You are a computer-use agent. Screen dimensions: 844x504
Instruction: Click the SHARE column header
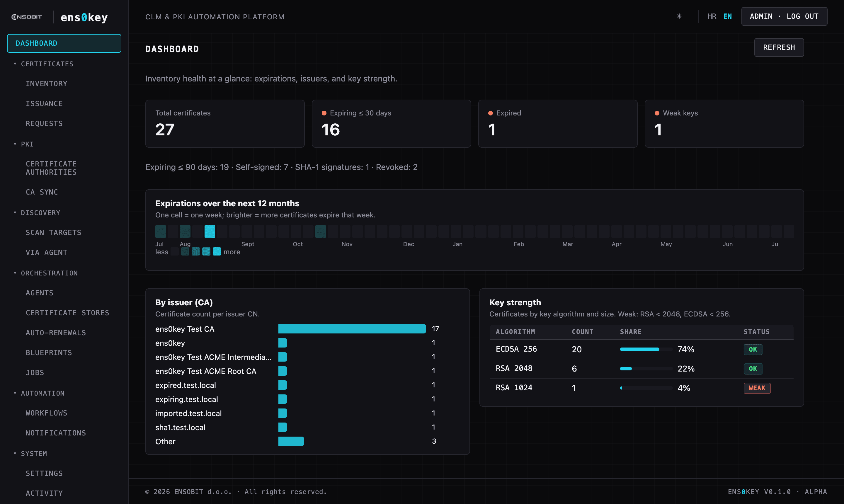pyautogui.click(x=631, y=332)
